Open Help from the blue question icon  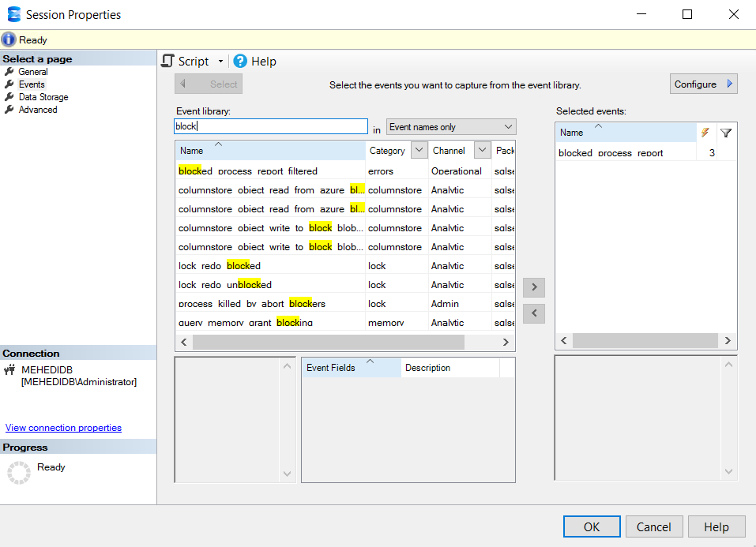240,62
